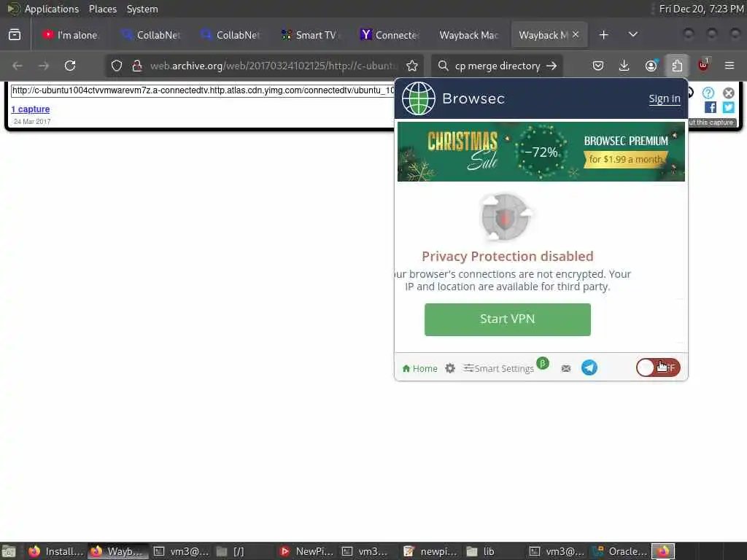Toggle the Browsec VPN on/off switch
The width and height of the screenshot is (747, 560).
point(658,367)
